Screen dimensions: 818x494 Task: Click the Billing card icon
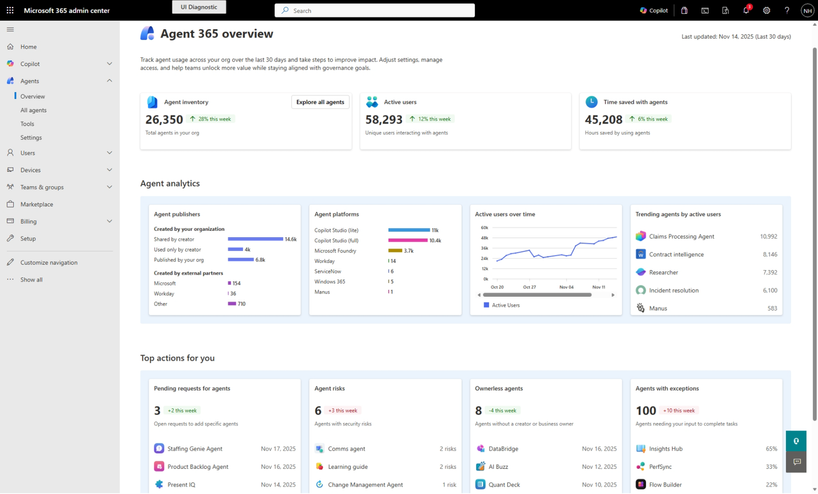click(10, 221)
